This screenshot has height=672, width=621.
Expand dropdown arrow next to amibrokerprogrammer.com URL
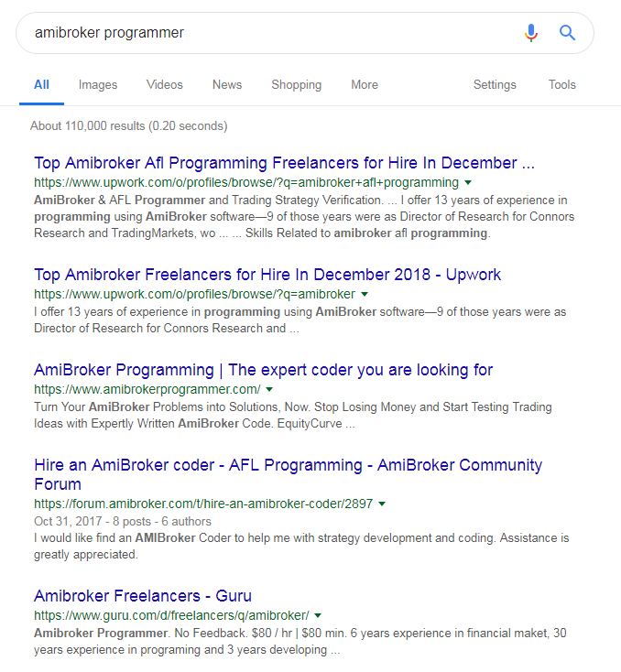coord(269,390)
